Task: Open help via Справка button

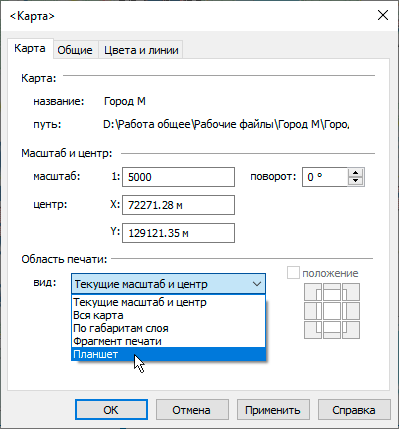Action: [354, 410]
